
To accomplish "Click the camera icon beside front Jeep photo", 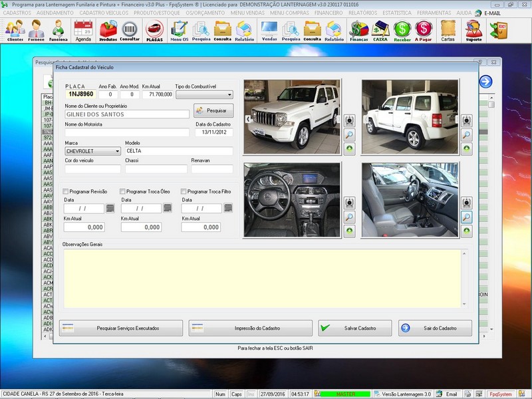I will [350, 120].
